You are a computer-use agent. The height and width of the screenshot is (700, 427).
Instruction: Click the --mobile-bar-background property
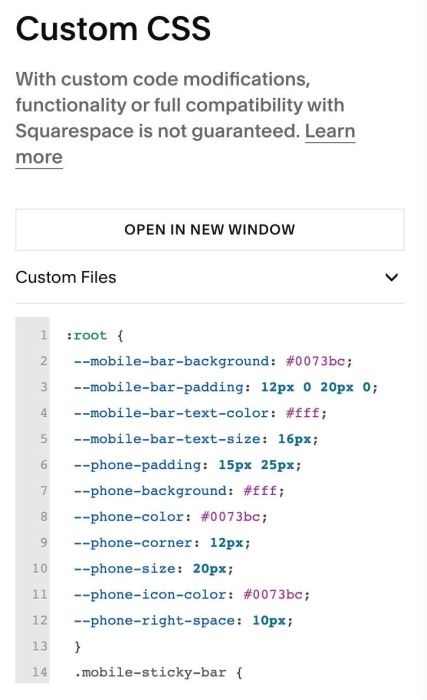tap(172, 361)
